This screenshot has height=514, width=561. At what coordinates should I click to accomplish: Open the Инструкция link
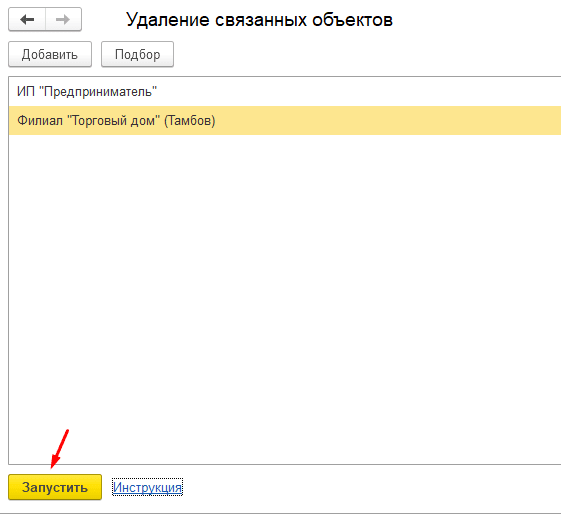coord(147,487)
